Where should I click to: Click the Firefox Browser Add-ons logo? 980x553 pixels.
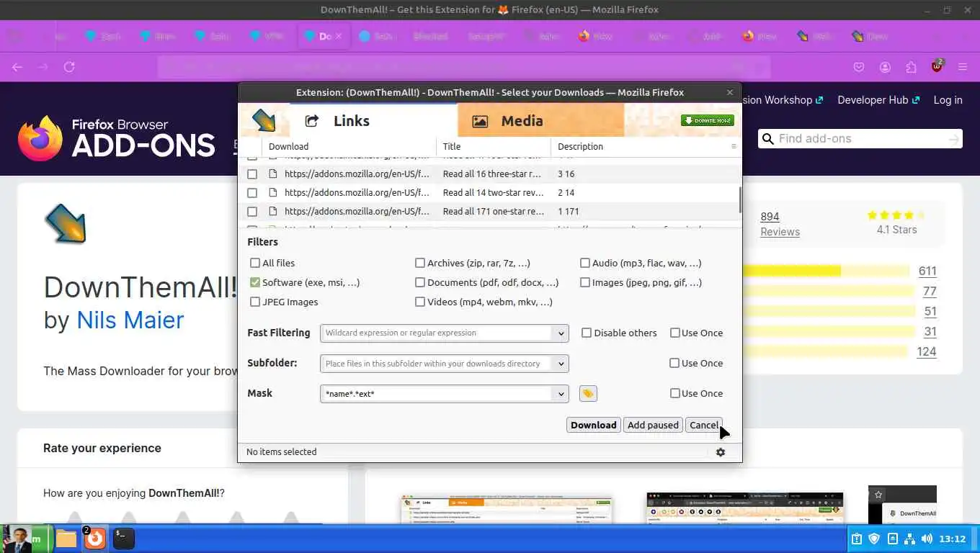coord(117,138)
